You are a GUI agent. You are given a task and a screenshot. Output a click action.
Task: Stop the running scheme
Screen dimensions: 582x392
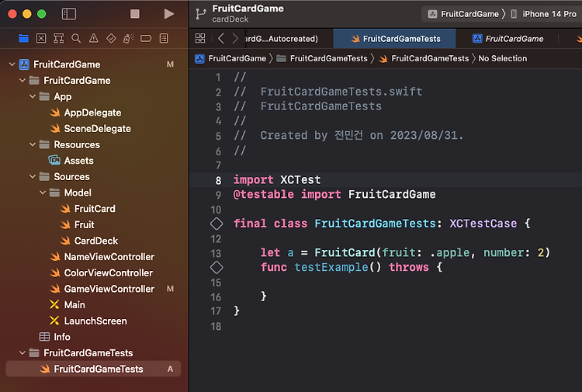135,14
